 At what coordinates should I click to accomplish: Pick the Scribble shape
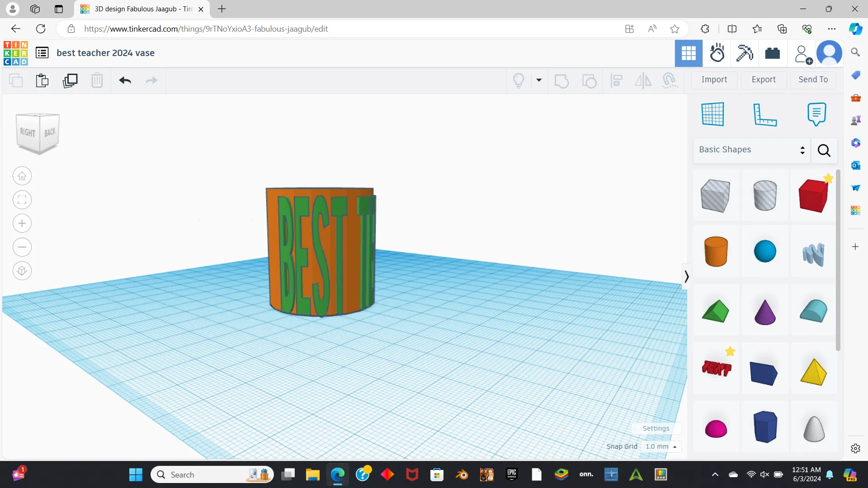(813, 254)
